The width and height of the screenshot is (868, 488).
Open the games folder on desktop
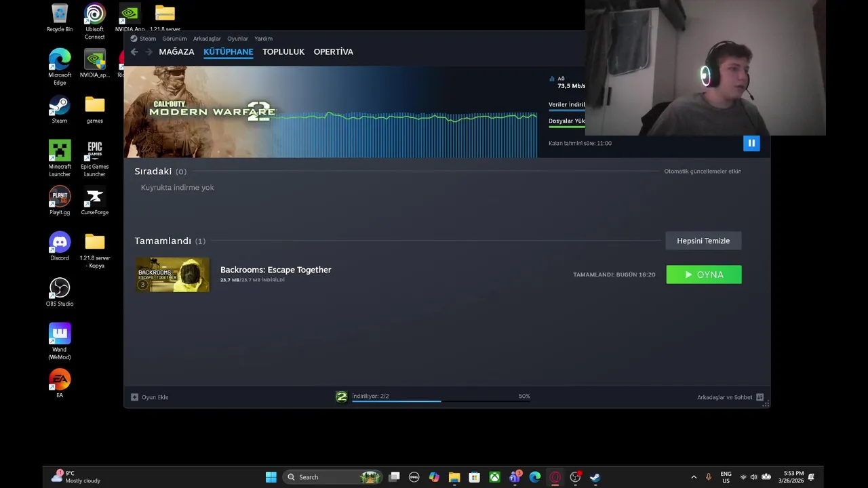tap(95, 110)
